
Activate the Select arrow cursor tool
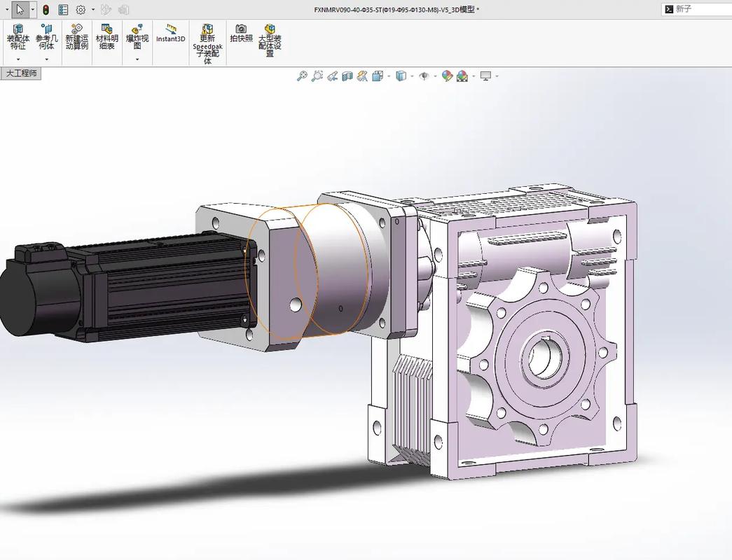tap(20, 10)
